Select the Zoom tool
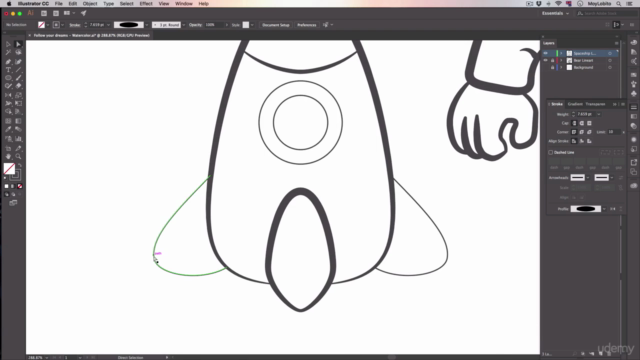Screen dimensions: 640x360 [18, 156]
